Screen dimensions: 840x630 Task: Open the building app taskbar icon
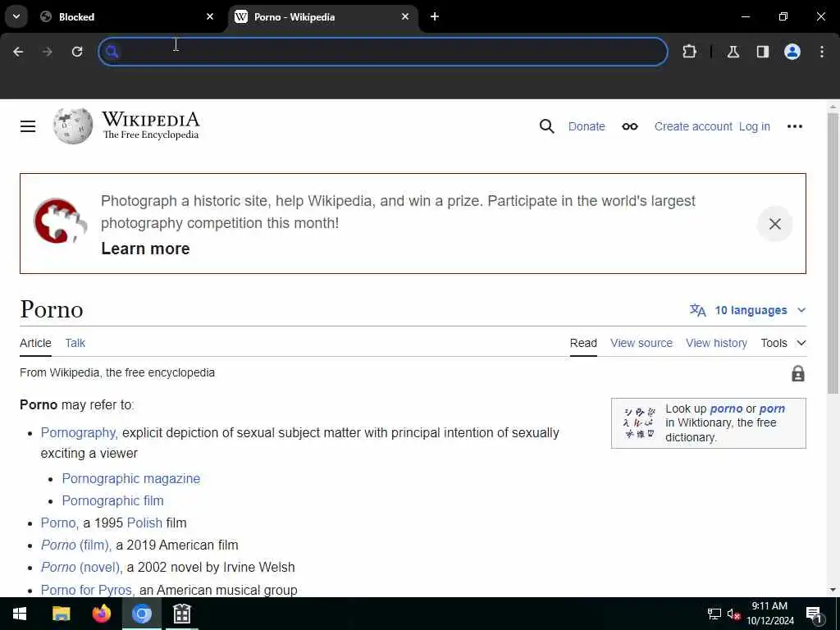click(182, 614)
